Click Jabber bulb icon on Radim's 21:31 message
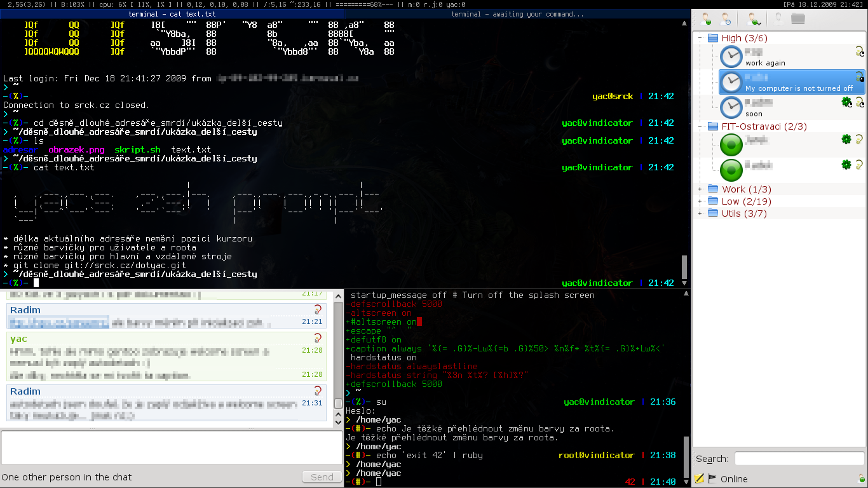 click(318, 391)
